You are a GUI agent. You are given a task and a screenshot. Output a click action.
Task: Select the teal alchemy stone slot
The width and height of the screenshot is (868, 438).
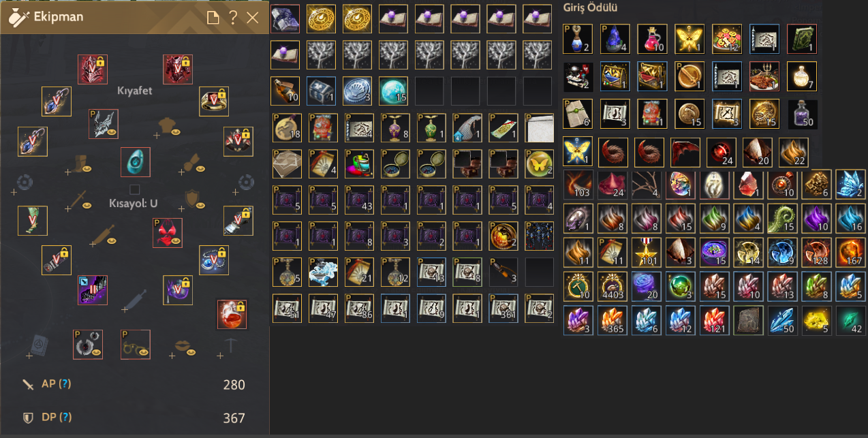coord(136,162)
